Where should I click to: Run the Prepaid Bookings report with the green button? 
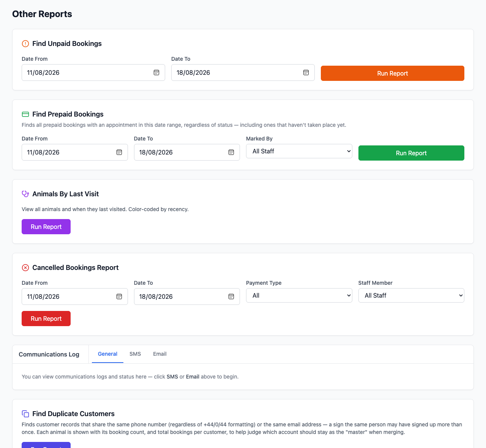[x=411, y=153]
